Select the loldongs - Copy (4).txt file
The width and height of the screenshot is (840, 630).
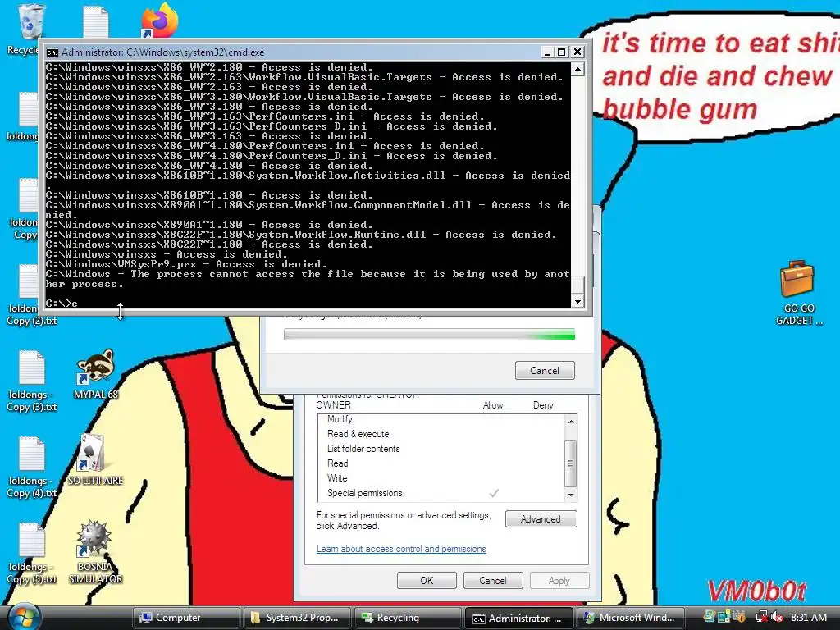click(x=31, y=467)
